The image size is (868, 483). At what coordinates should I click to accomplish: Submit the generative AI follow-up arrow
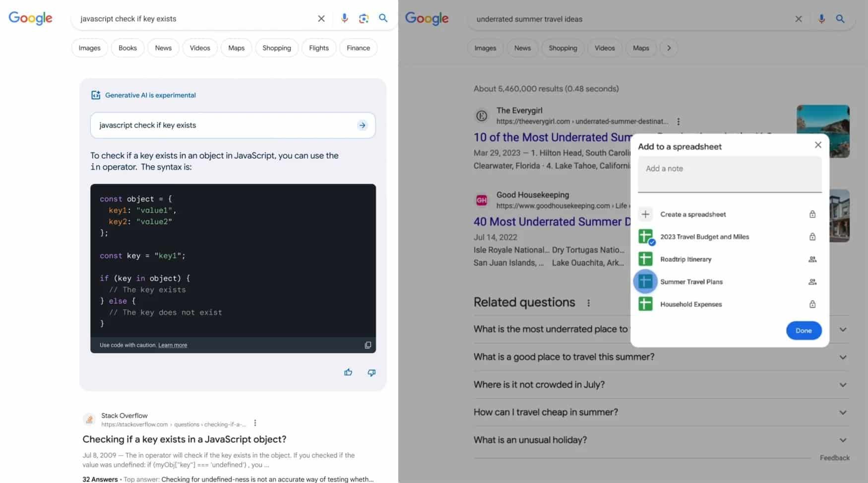click(x=362, y=125)
